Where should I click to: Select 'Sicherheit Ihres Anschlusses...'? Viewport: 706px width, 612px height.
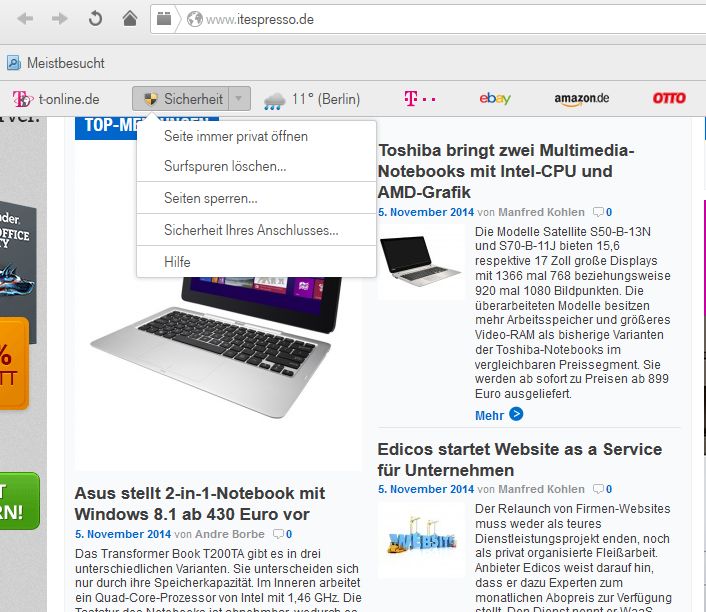[256, 230]
